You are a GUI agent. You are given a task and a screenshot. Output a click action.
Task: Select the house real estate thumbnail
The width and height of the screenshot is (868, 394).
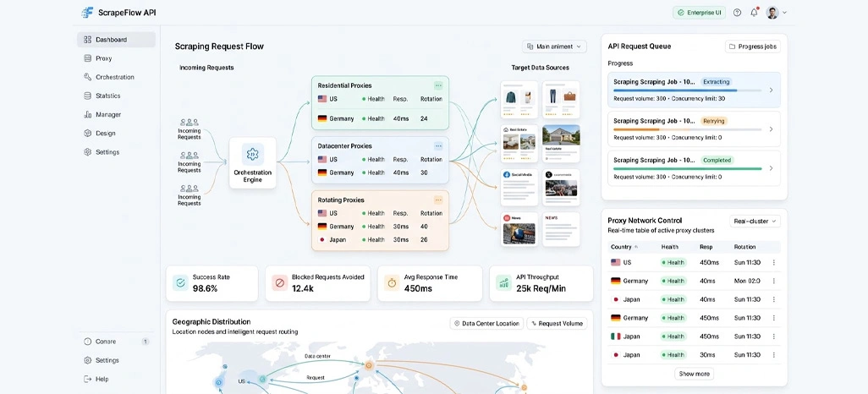click(x=561, y=144)
